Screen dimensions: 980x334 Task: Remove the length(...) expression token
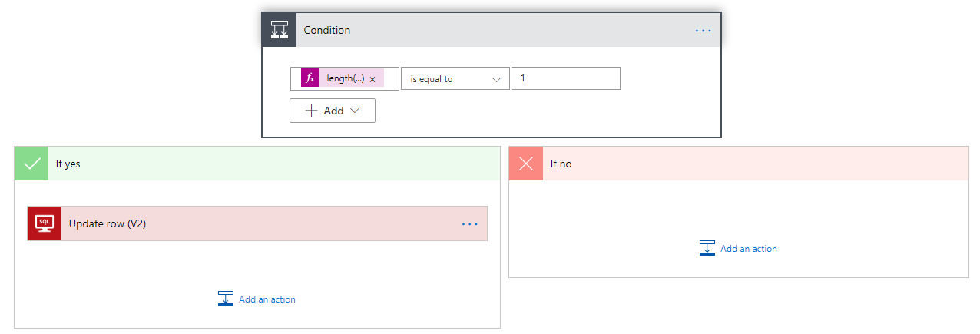click(372, 79)
